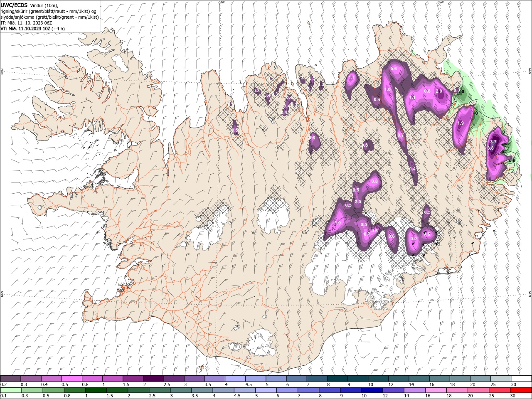This screenshot has height=399, width=532.
Task: Click the 3.7 snowfall value on the map
Action: [494, 142]
